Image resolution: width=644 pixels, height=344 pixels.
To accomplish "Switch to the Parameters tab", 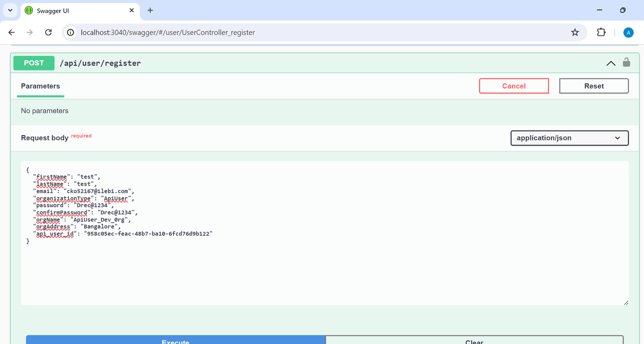I will tap(40, 86).
